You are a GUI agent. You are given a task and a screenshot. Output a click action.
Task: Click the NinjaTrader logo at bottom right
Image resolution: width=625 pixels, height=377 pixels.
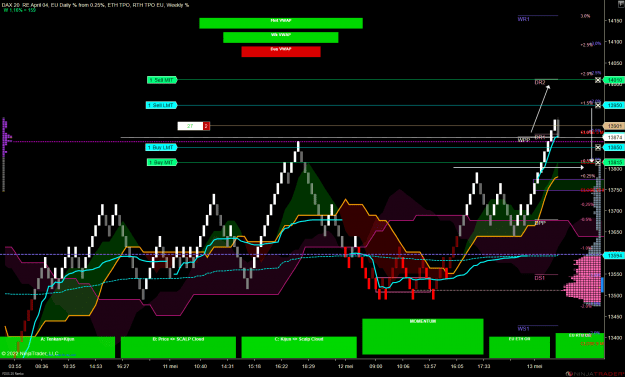595,374
